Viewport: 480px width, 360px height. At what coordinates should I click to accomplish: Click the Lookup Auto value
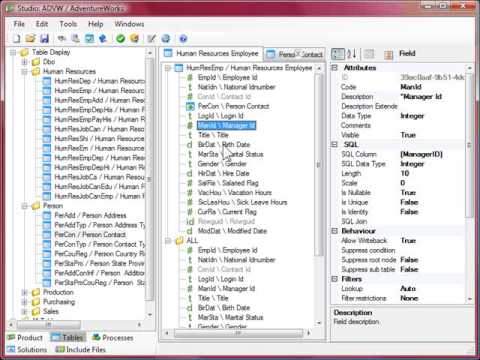coord(408,289)
